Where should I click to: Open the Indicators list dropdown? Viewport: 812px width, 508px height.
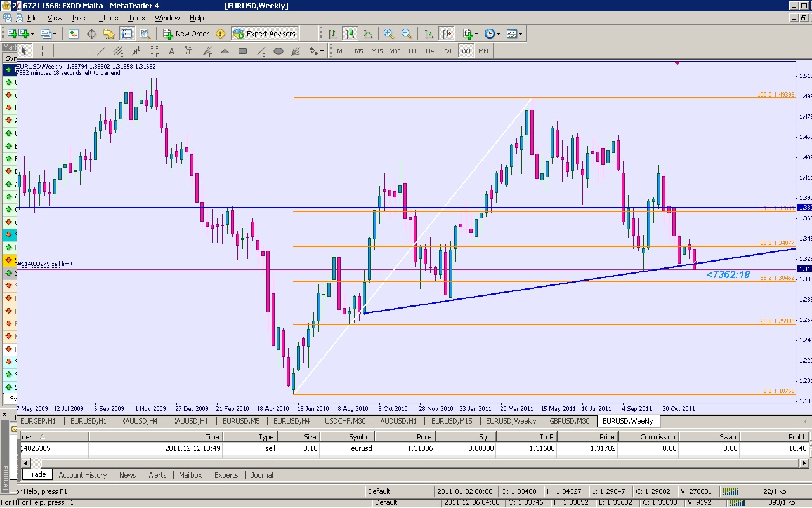click(x=470, y=34)
